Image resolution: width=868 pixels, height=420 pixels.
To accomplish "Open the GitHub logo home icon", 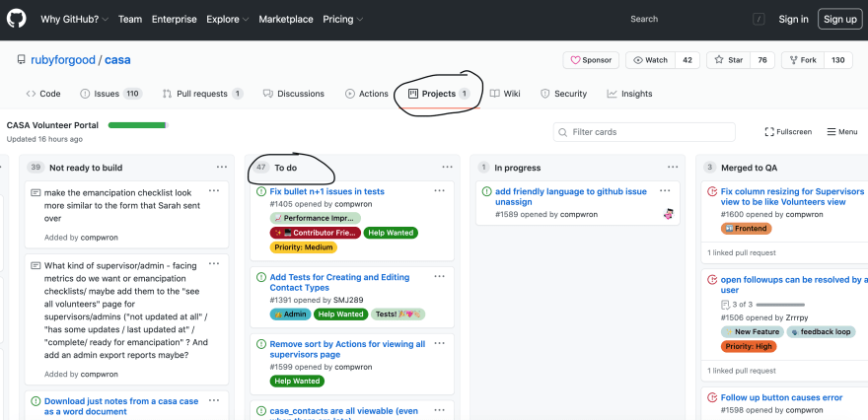I will [17, 19].
